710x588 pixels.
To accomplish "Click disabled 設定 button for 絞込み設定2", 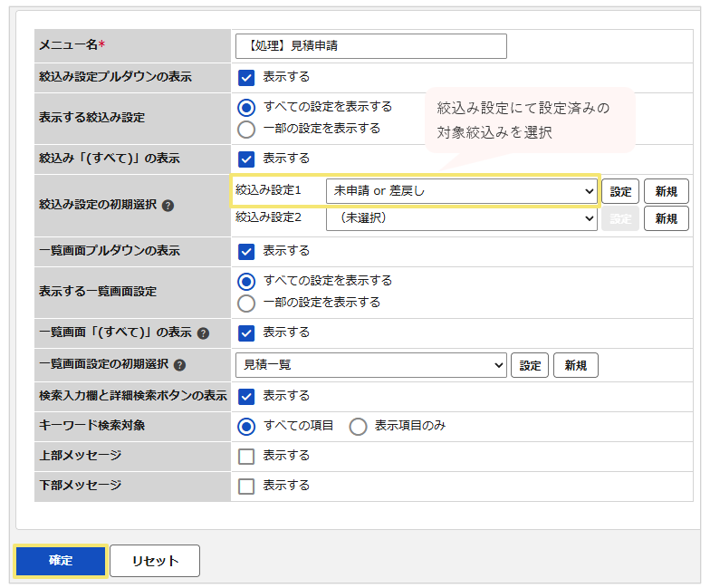I will tap(620, 218).
